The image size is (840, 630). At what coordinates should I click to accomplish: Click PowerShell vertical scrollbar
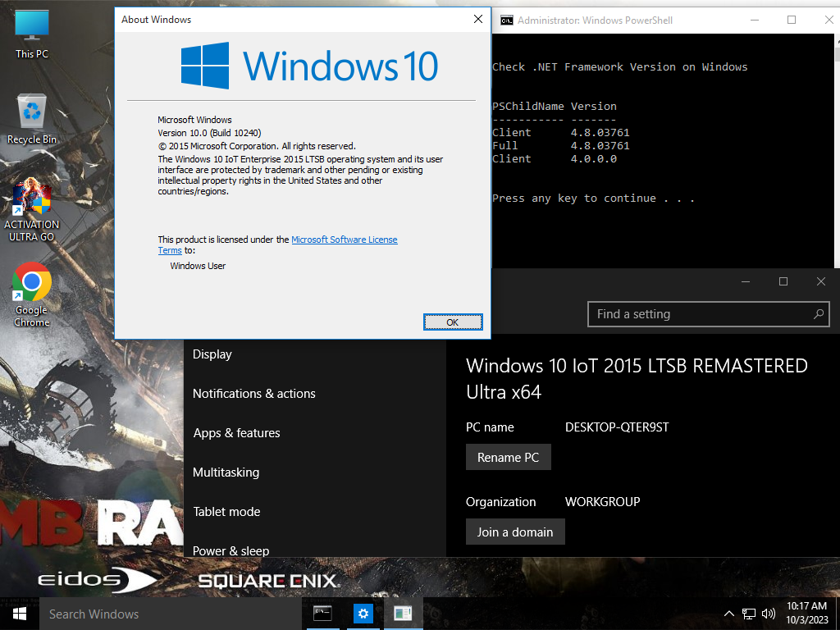pos(837,151)
